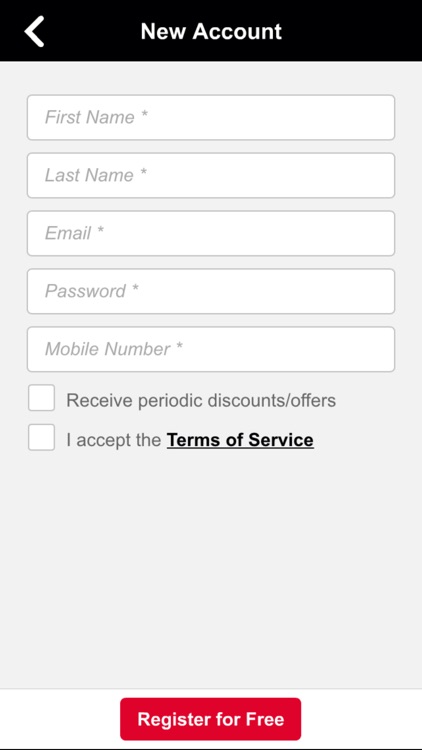The width and height of the screenshot is (422, 750).
Task: Click the New Account header title
Action: [x=211, y=32]
